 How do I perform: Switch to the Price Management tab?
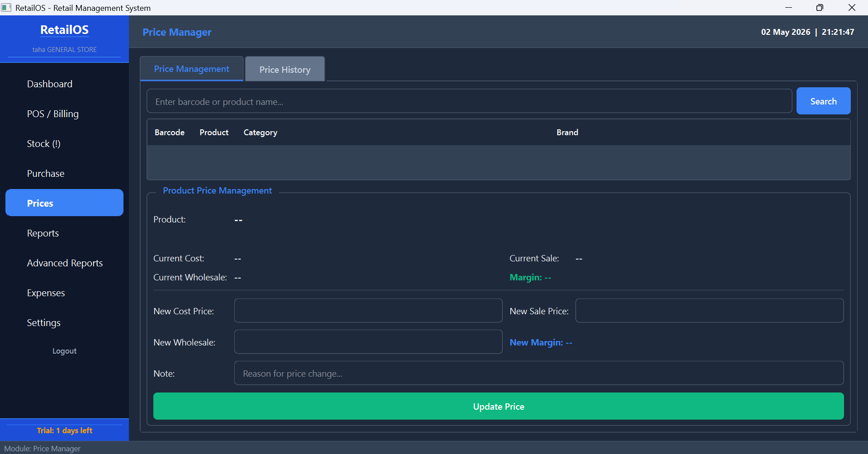click(x=192, y=69)
